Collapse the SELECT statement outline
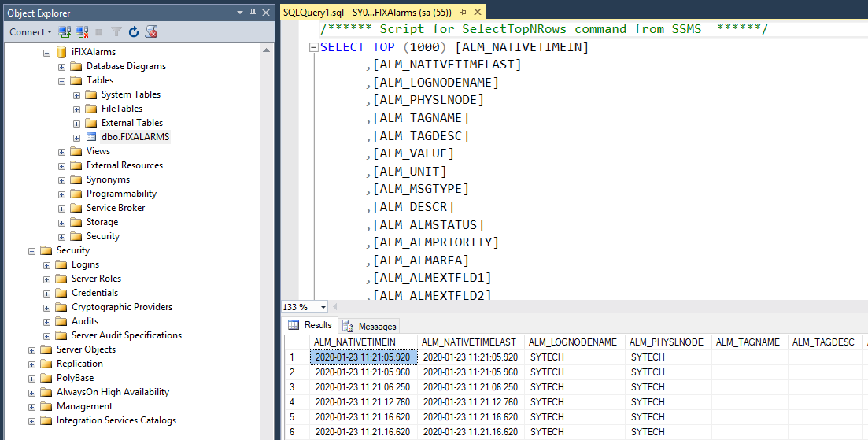Screen dimensions: 868x440 [313, 47]
